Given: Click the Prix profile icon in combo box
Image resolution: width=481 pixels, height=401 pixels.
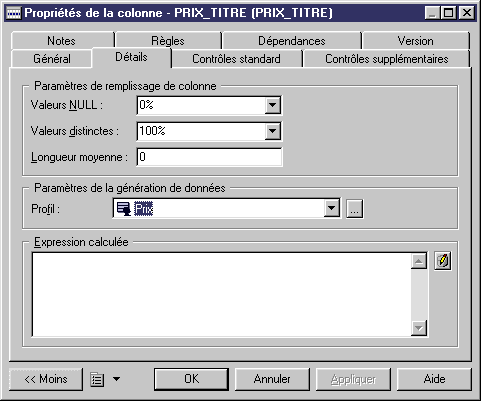Looking at the screenshot, I should [124, 209].
